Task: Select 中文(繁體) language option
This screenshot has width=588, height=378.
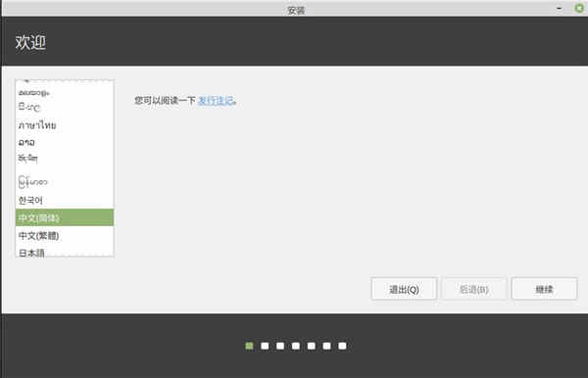Action: (64, 235)
